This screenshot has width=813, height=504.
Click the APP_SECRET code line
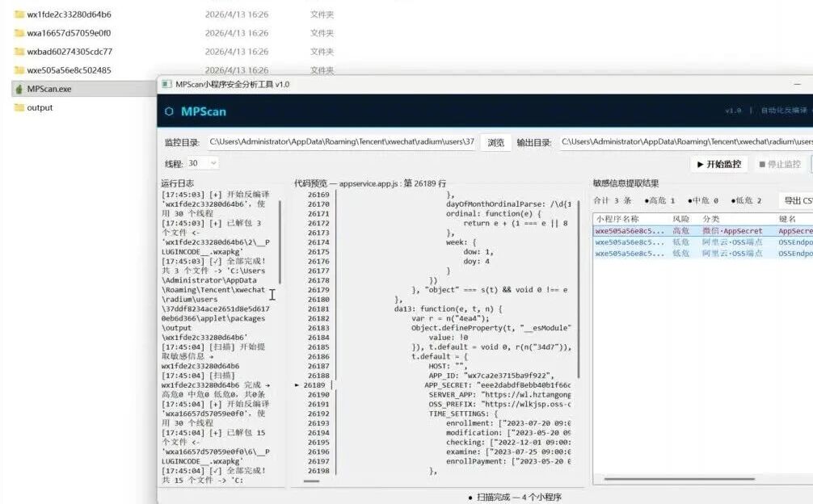click(497, 385)
